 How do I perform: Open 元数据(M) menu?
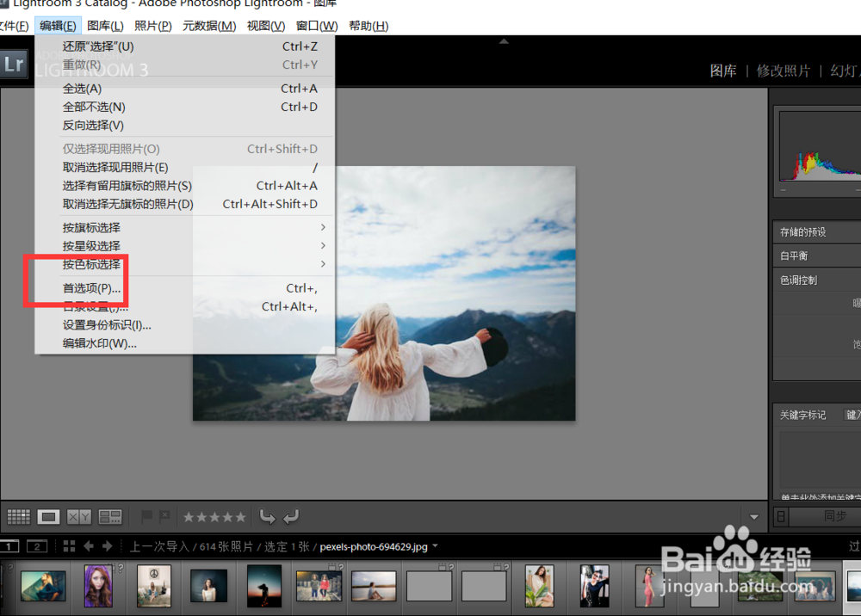coord(209,26)
